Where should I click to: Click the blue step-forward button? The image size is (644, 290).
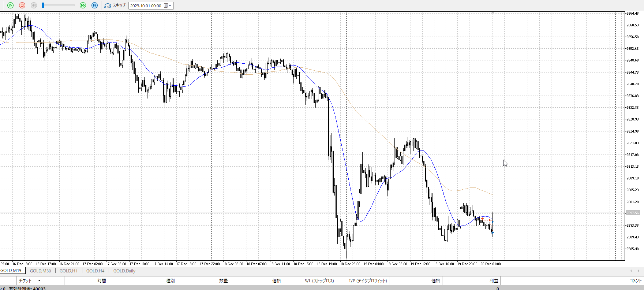[94, 5]
